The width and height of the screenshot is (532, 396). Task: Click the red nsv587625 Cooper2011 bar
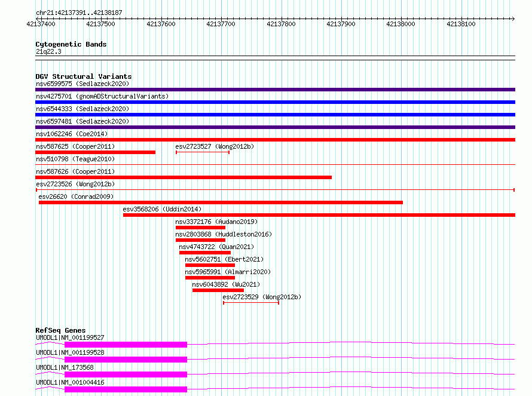coord(95,152)
